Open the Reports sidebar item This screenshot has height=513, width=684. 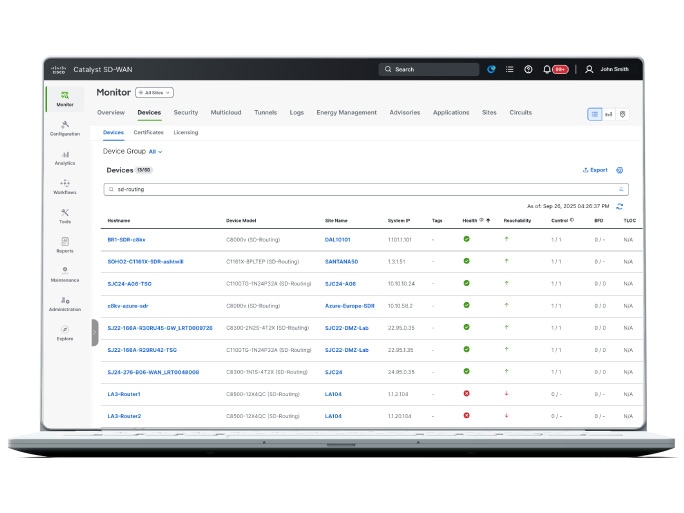(65, 244)
